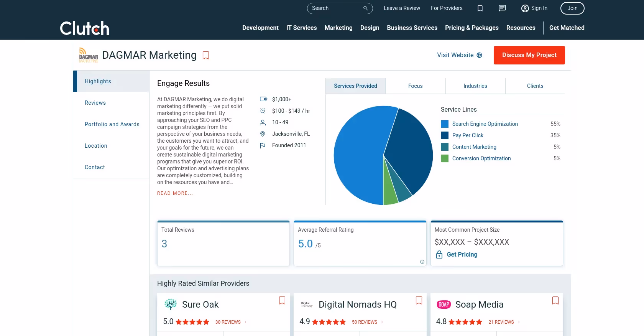
Task: Click globe icon next to Visit Website
Action: coord(479,55)
